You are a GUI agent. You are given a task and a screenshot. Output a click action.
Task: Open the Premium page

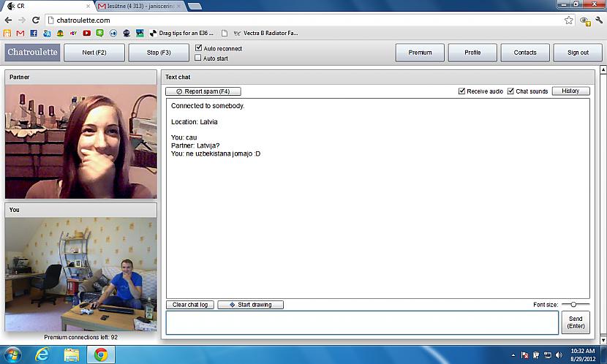pyautogui.click(x=420, y=53)
